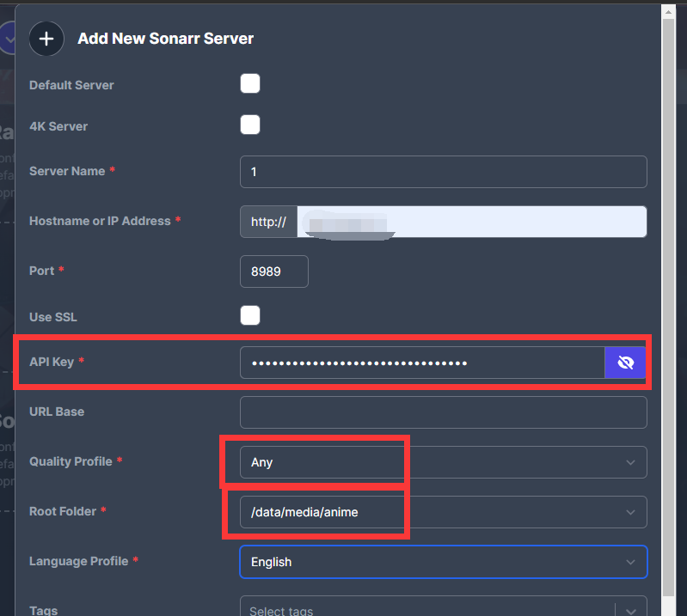
Task: Select the Port field containing 8989
Action: (273, 271)
